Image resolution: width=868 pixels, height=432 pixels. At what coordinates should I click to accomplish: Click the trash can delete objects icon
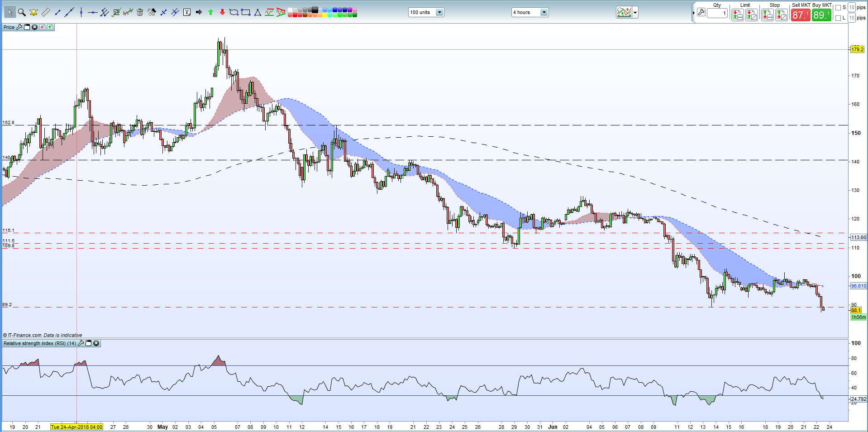click(140, 12)
